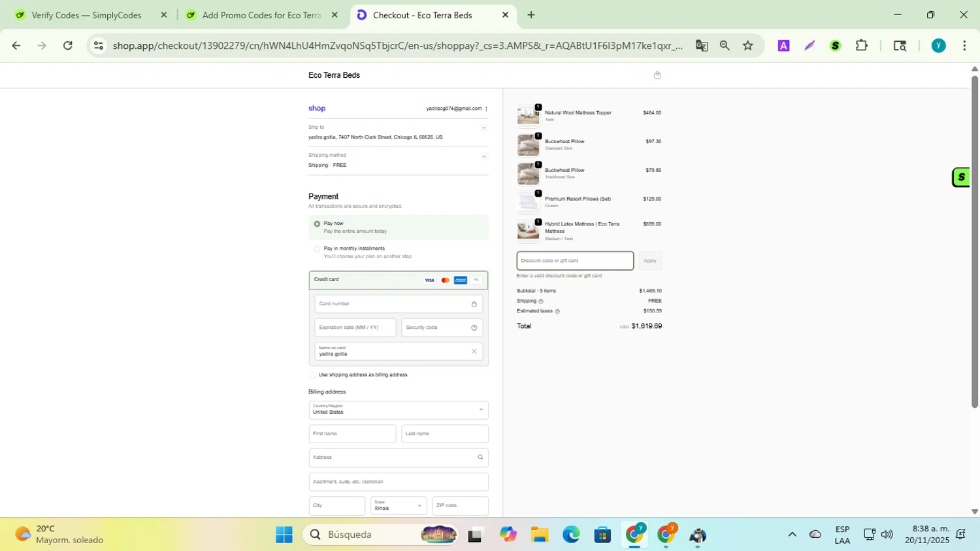Image resolution: width=980 pixels, height=551 pixels.
Task: Switch to Verify Codes — SimplyCodes tab
Action: coord(86,15)
